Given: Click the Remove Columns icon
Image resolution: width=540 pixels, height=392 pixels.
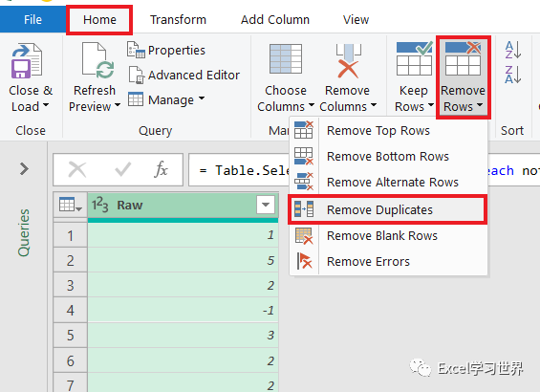Looking at the screenshot, I should [348, 61].
